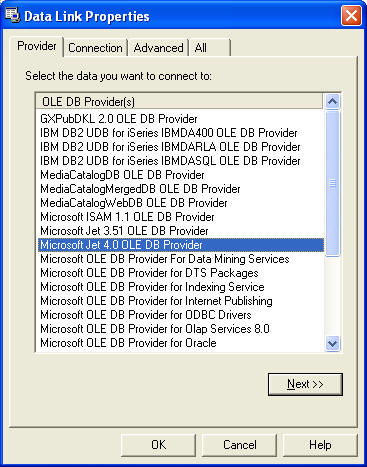Click the Cancel button
The image size is (367, 467).
click(240, 445)
